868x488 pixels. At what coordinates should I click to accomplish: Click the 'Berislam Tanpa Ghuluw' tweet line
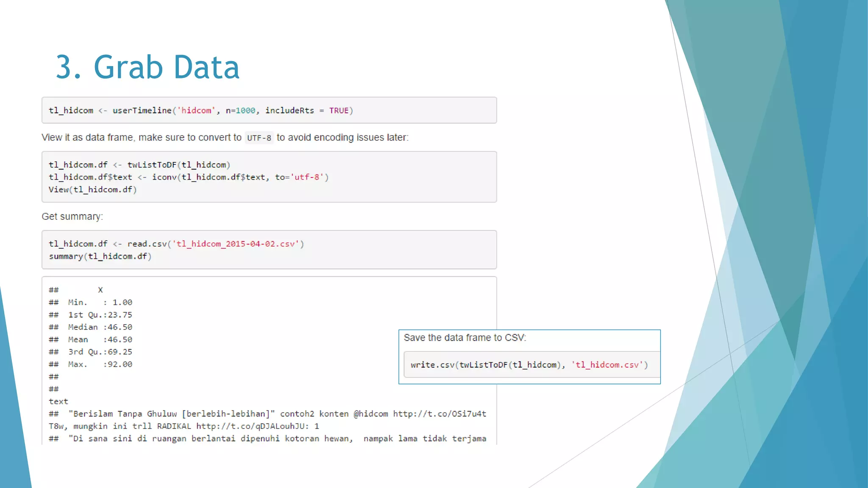tap(267, 414)
